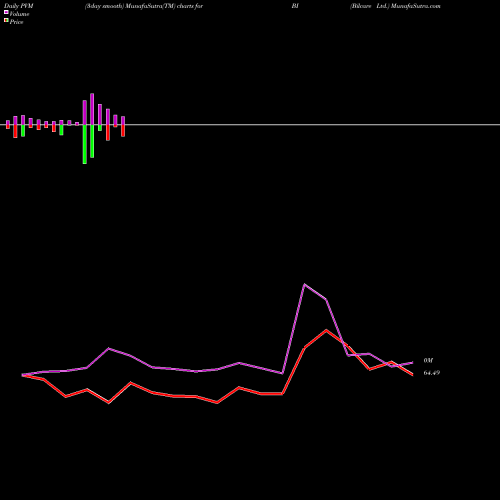Click the '0M' volume value label

[428, 361]
